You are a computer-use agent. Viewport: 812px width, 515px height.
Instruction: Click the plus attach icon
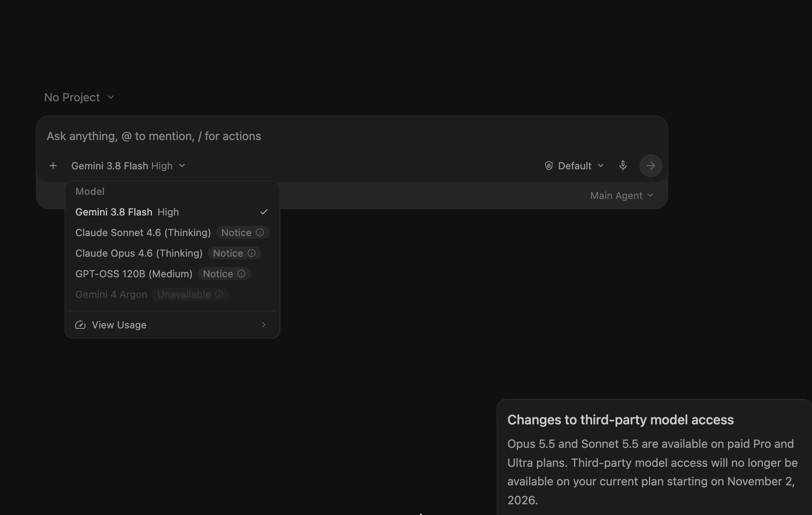(x=53, y=166)
